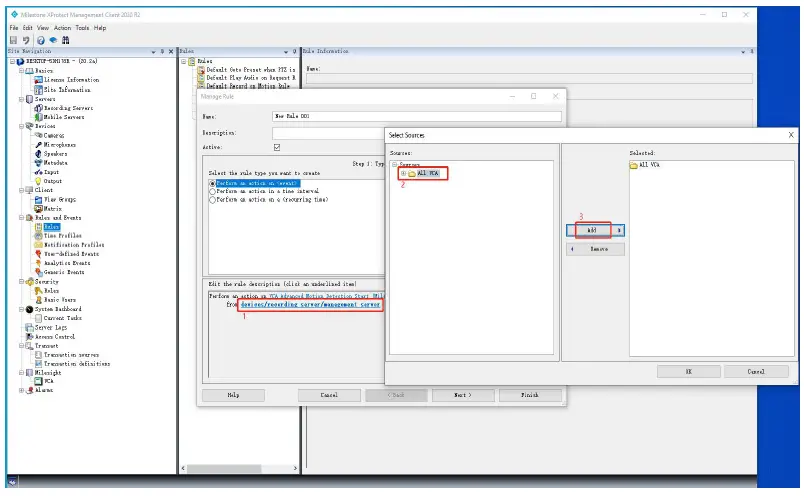Select Current Tasks under System Dashboard

pyautogui.click(x=63, y=318)
